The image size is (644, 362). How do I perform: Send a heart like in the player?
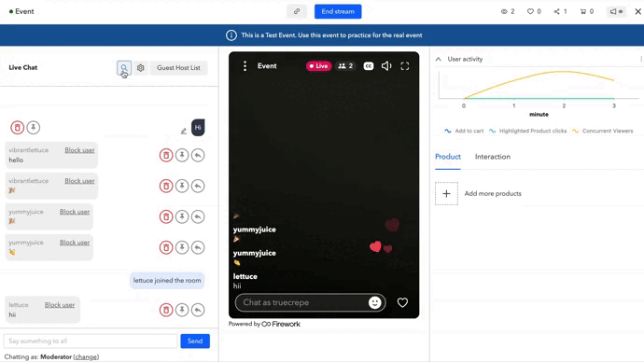click(x=402, y=303)
